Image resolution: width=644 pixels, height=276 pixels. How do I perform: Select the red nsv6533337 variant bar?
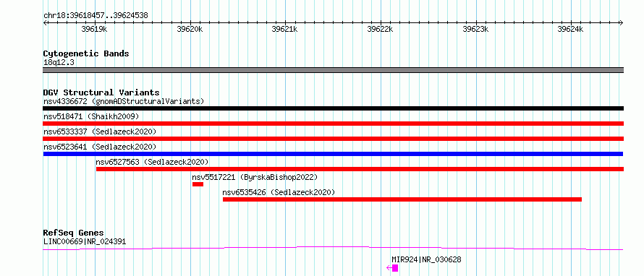tap(333, 139)
